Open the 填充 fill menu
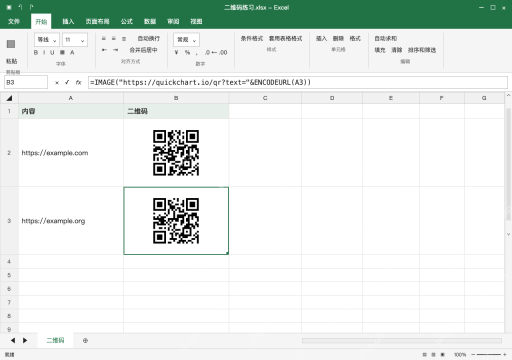512x360 pixels. 380,50
